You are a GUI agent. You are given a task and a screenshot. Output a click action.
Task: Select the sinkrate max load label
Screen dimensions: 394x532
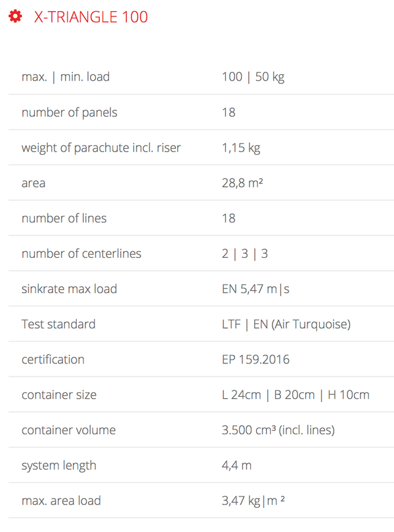click(x=70, y=289)
